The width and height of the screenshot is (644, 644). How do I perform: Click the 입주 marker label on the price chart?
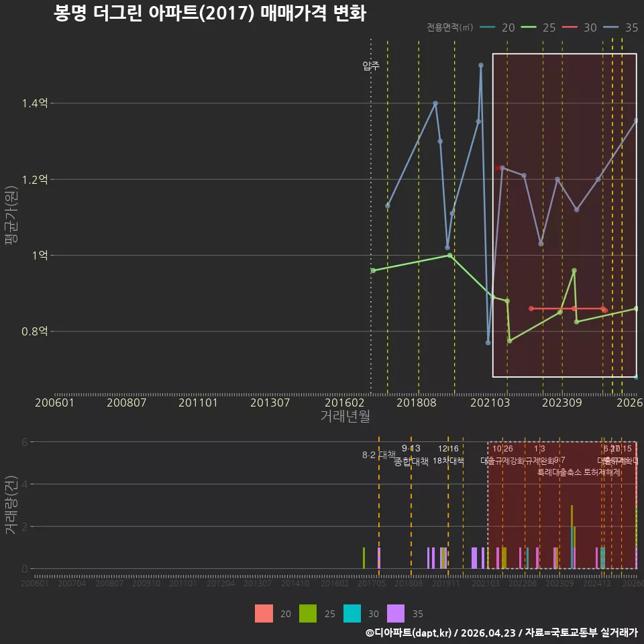(371, 66)
